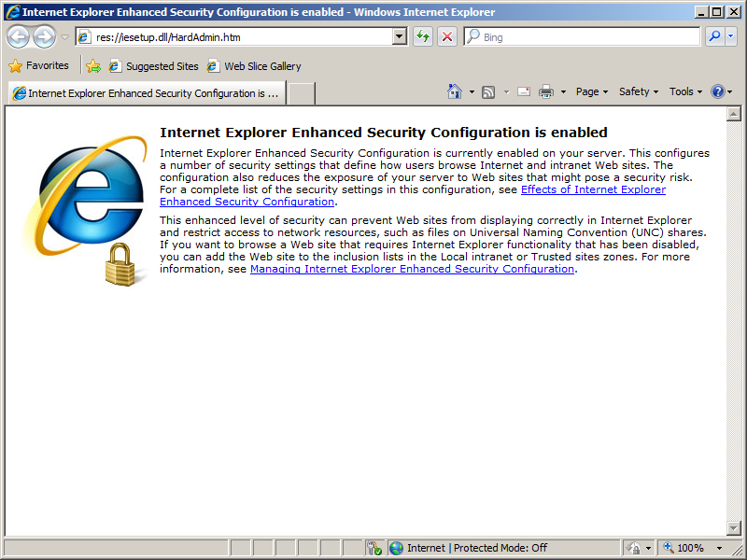Open Managing Internet Explorer Enhanced Security Configuration link

click(x=412, y=269)
